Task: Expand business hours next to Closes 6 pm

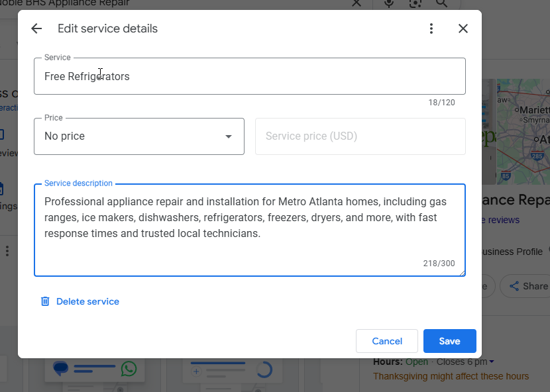Action: [x=492, y=362]
